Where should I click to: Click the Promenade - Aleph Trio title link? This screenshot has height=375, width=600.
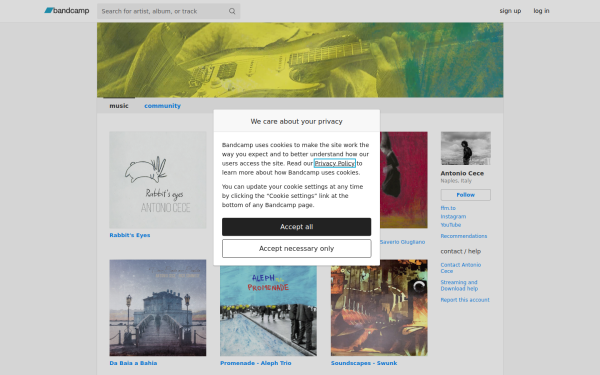[256, 363]
